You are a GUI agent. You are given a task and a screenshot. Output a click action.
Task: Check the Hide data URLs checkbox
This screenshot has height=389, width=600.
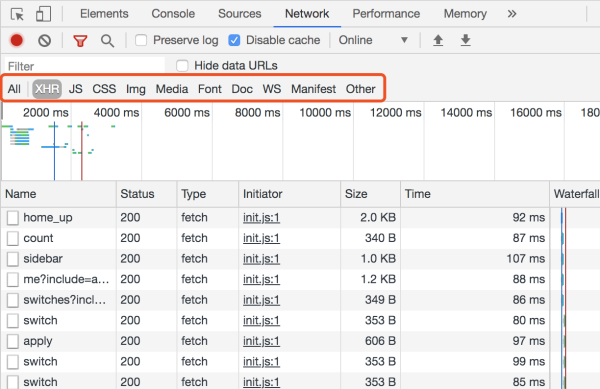click(182, 66)
